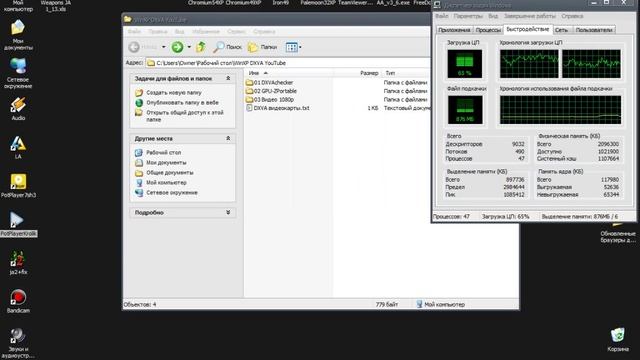This screenshot has height=360, width=640.
Task: Open the Избранное menu in Explorer
Action: (x=206, y=31)
